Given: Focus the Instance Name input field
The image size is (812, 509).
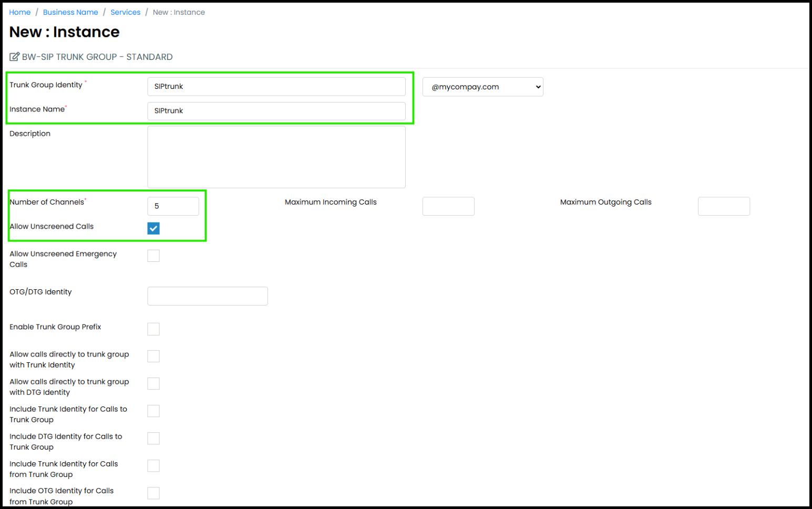Looking at the screenshot, I should (276, 111).
